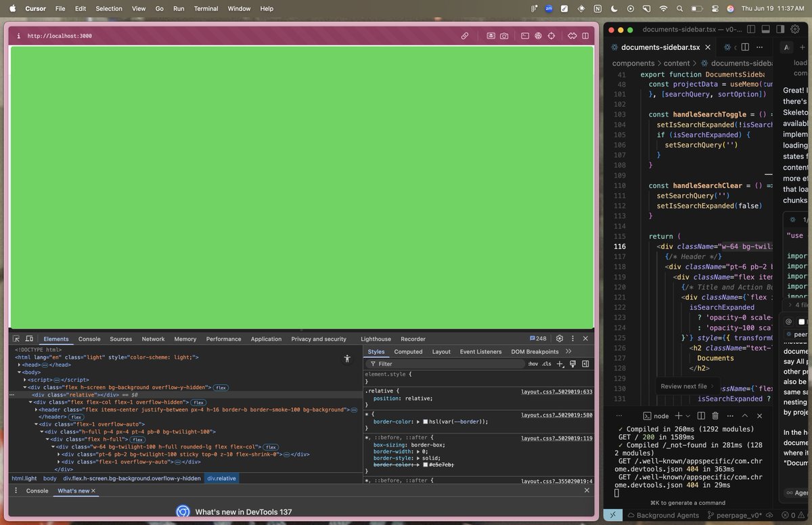Copy page link icon in browser address bar

465,35
